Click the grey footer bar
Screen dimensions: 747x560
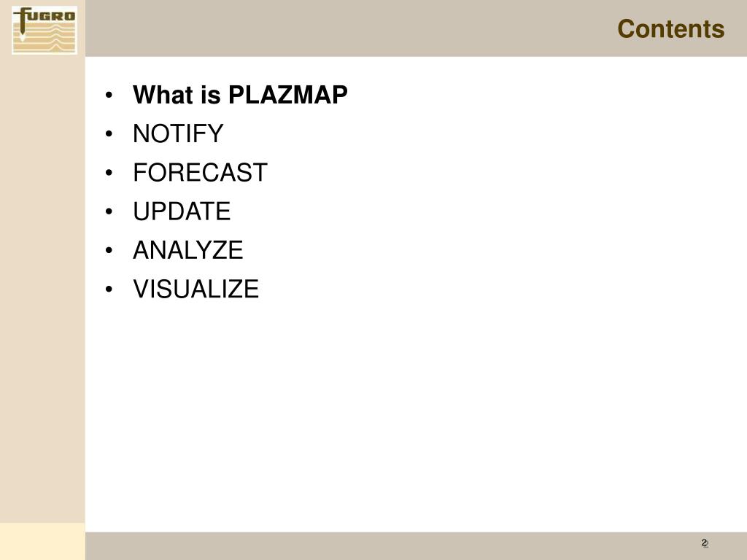[x=416, y=546]
